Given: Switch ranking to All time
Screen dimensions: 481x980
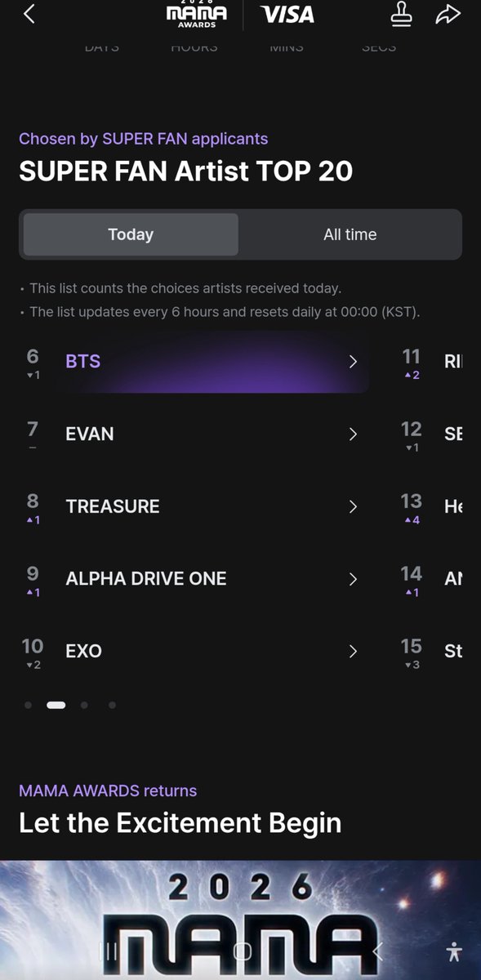Looking at the screenshot, I should click(x=350, y=234).
